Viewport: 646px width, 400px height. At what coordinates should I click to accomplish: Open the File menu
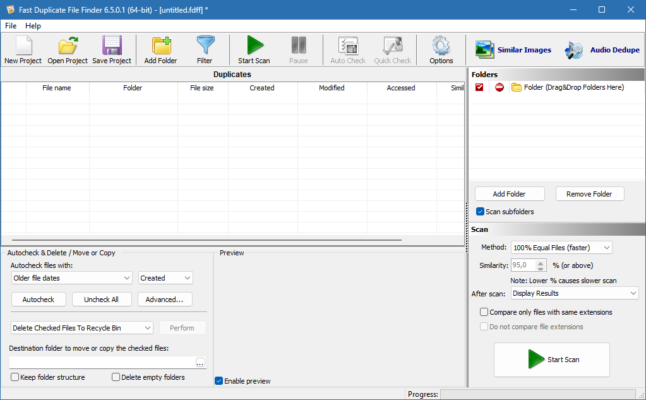pyautogui.click(x=11, y=26)
